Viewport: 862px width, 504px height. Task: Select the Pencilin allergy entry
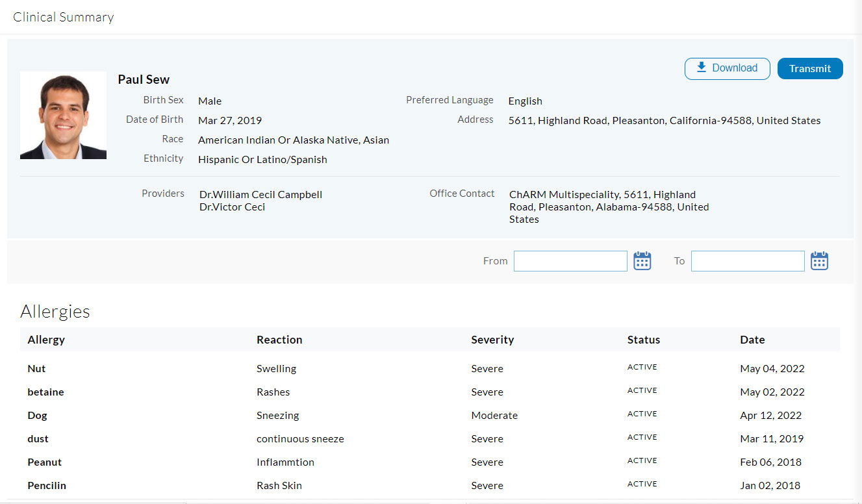click(x=47, y=486)
